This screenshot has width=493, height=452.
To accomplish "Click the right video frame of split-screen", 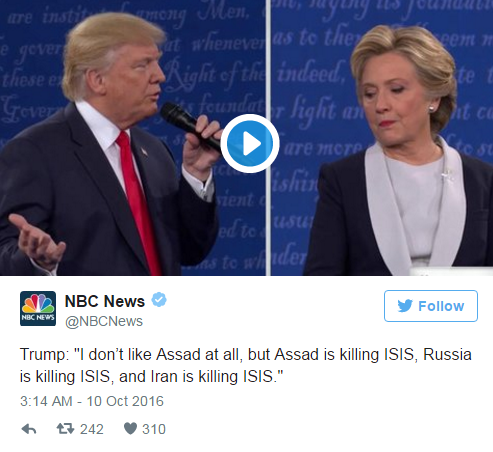I will pos(382,138).
